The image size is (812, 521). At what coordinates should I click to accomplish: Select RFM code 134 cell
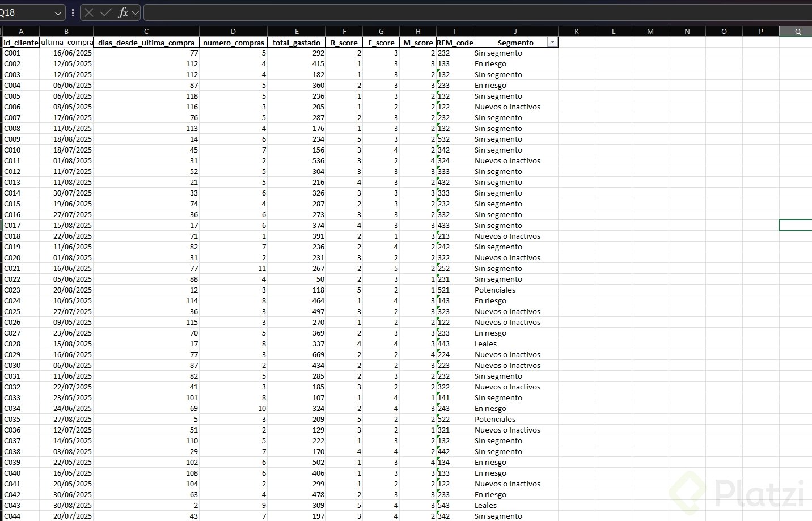pos(455,463)
